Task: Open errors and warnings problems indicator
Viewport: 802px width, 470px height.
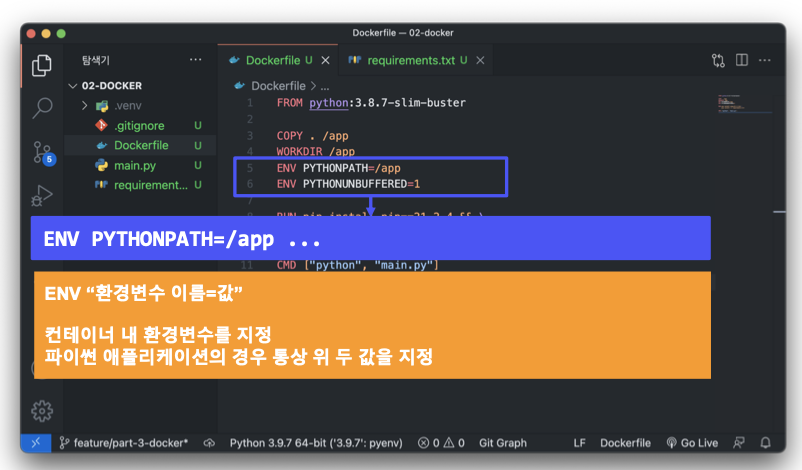Action: [441, 443]
